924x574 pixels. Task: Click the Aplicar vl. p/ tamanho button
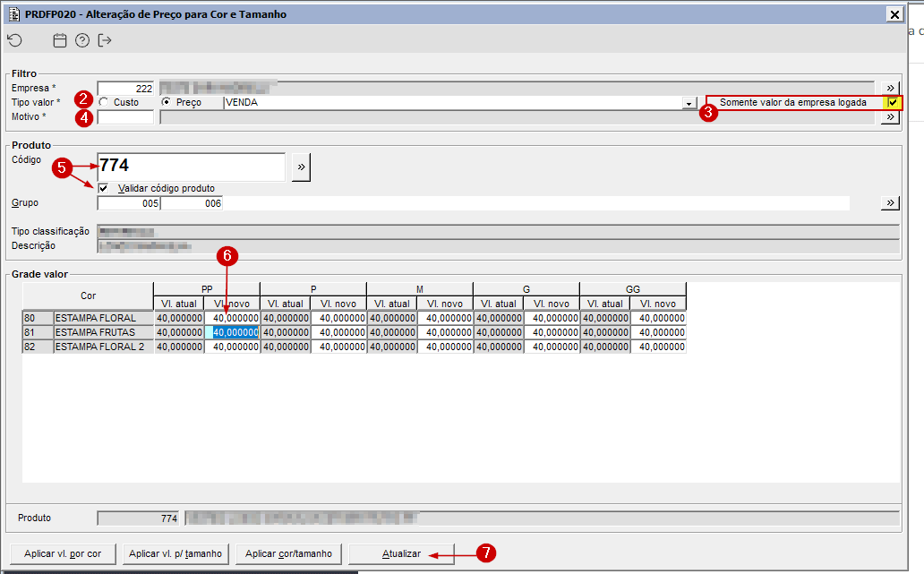175,554
